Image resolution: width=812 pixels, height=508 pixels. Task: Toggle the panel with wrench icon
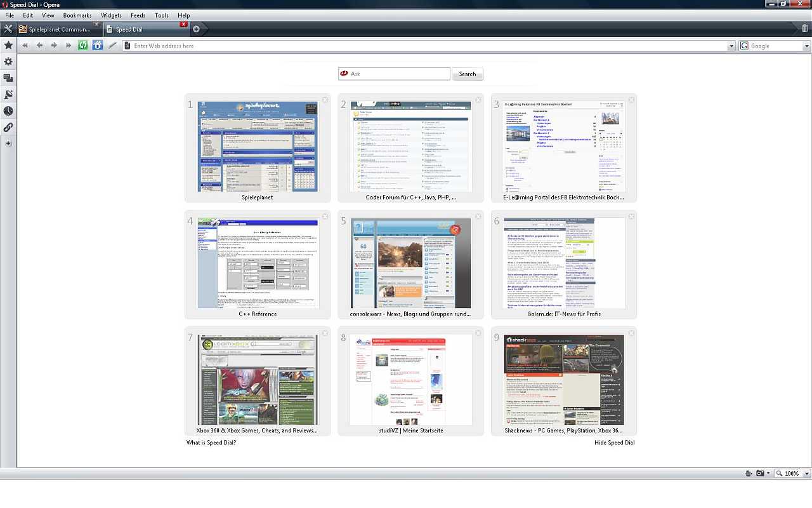(8, 29)
